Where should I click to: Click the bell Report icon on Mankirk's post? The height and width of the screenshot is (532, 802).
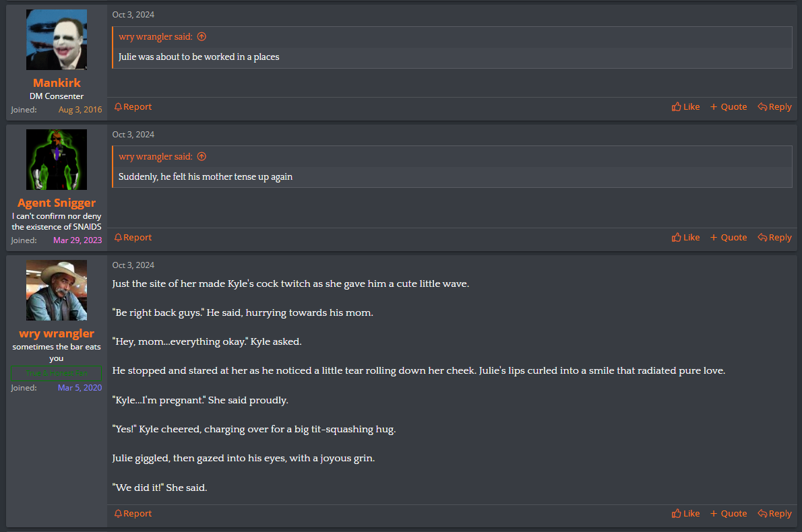pyautogui.click(x=118, y=107)
